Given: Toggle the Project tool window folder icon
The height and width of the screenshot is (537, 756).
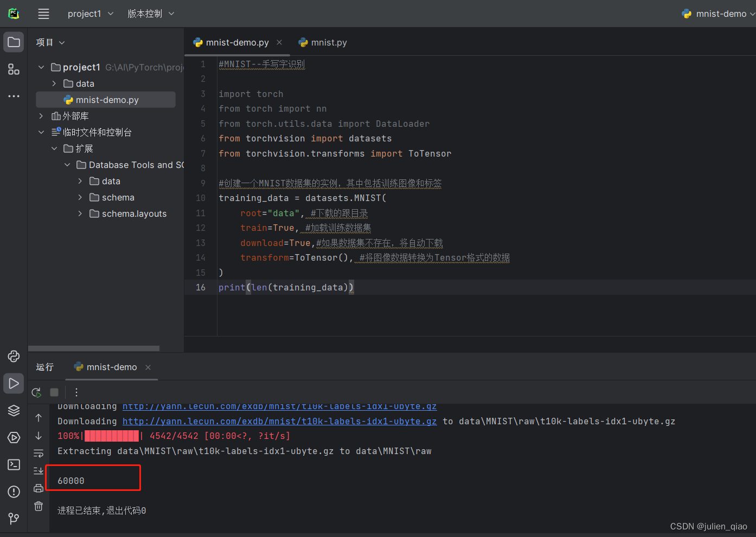Looking at the screenshot, I should pyautogui.click(x=14, y=42).
